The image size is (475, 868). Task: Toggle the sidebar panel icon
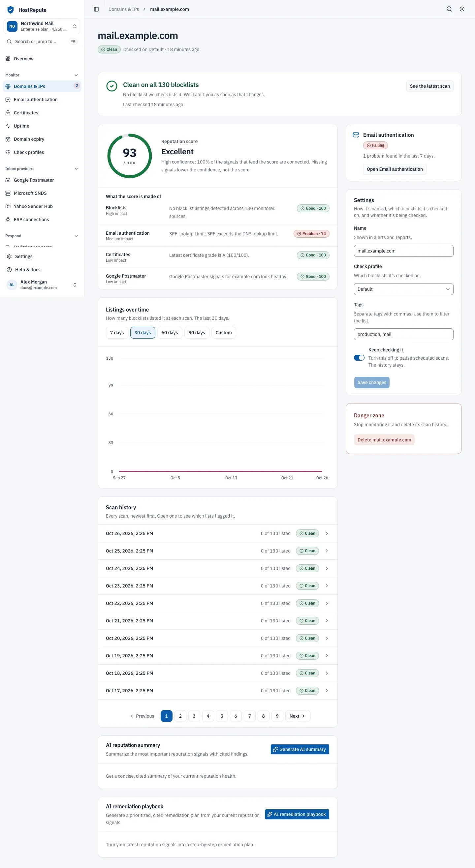tap(96, 9)
